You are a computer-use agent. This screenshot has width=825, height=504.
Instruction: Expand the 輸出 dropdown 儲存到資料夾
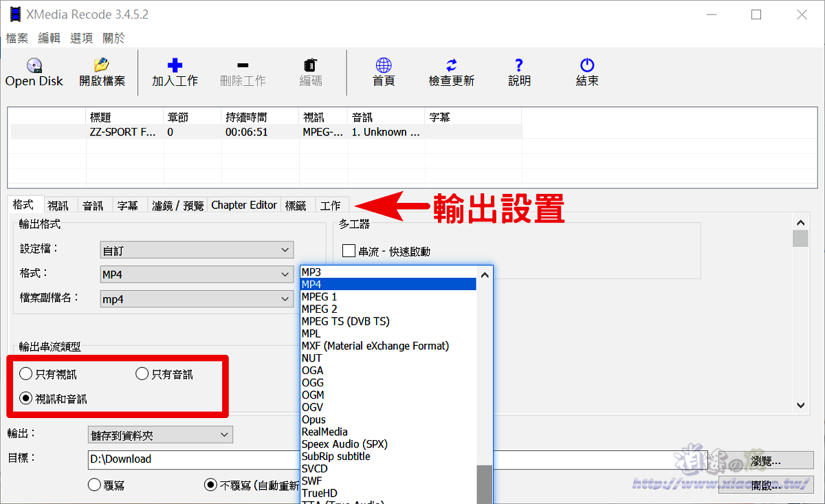pyautogui.click(x=161, y=435)
